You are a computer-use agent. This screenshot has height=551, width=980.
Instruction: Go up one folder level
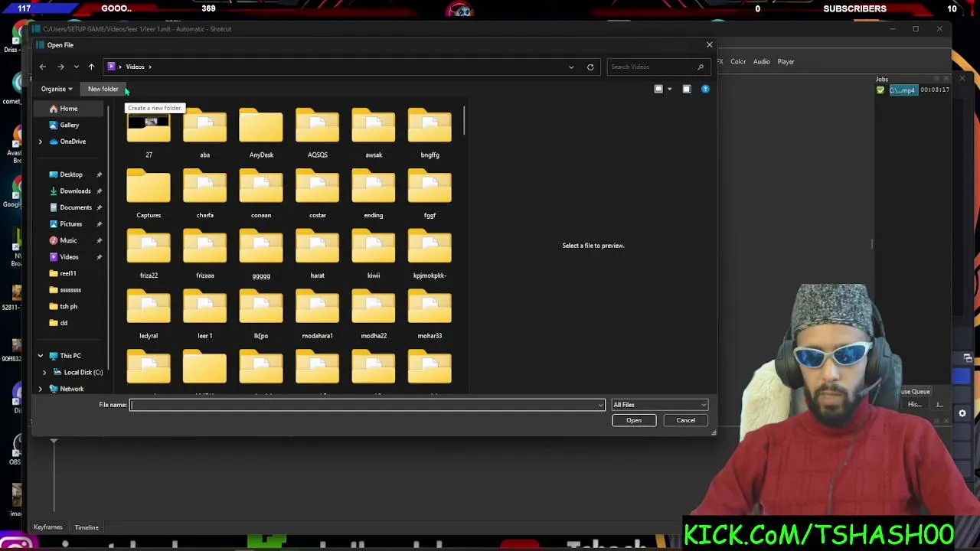[x=91, y=67]
